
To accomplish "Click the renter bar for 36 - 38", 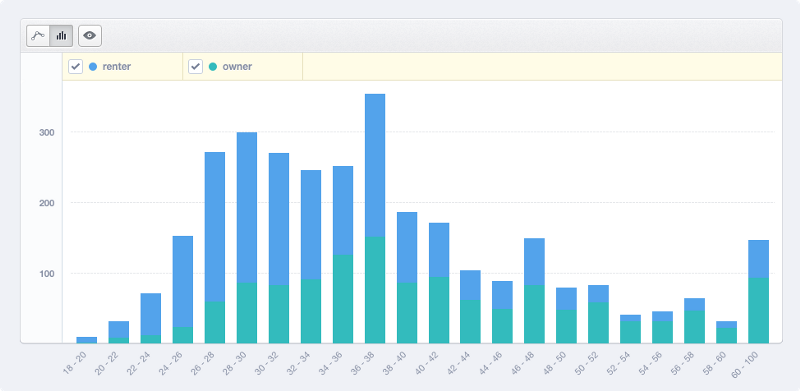I will click(x=375, y=165).
